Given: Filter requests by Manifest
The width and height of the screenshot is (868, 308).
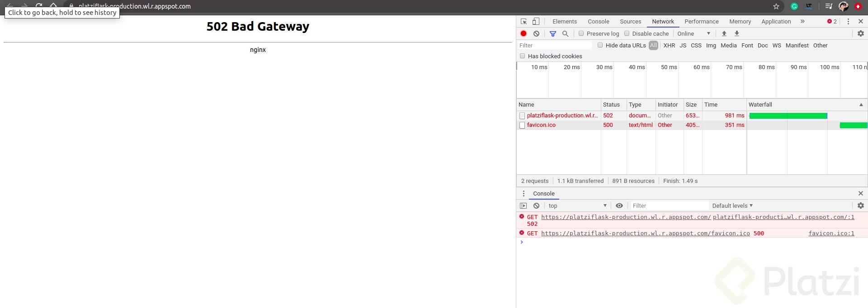Looking at the screenshot, I should coord(797,46).
